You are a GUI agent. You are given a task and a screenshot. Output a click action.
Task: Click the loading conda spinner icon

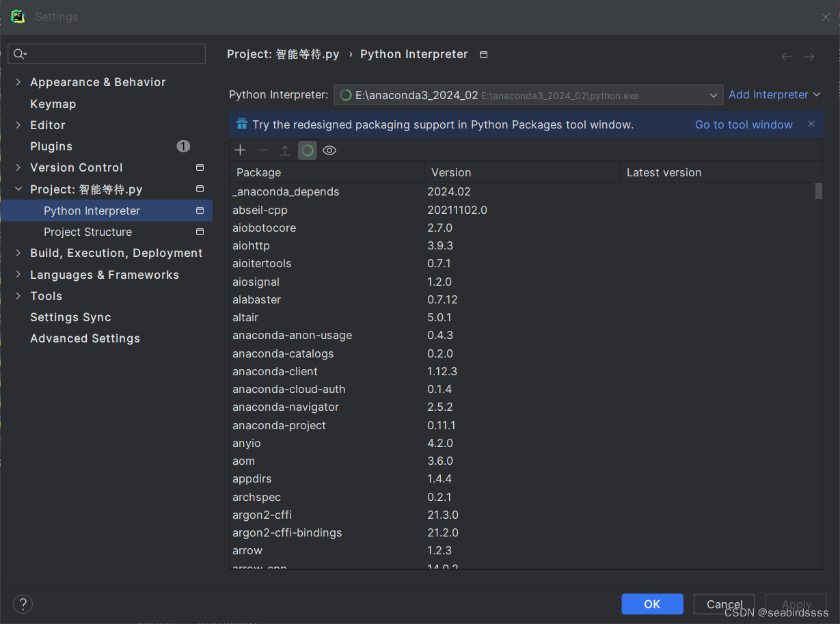click(308, 150)
